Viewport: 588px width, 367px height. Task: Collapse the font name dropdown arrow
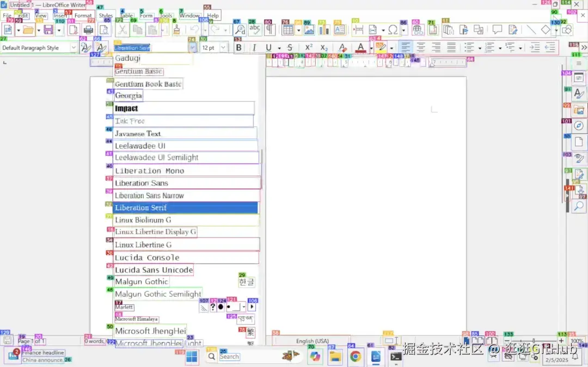click(x=192, y=47)
